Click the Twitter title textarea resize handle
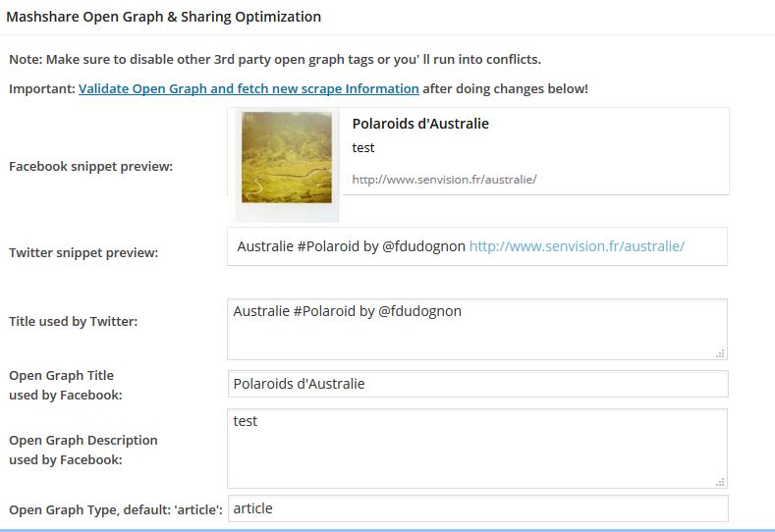Screen dimensions: 775x532 pos(721,353)
